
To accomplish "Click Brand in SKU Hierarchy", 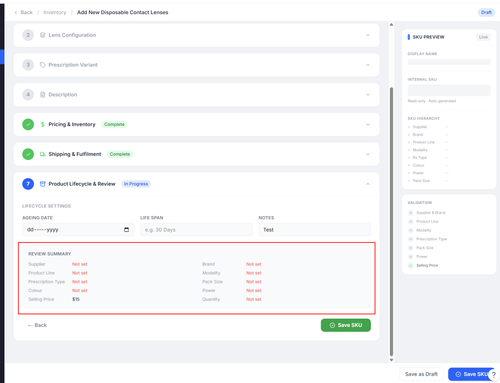I will pos(418,135).
